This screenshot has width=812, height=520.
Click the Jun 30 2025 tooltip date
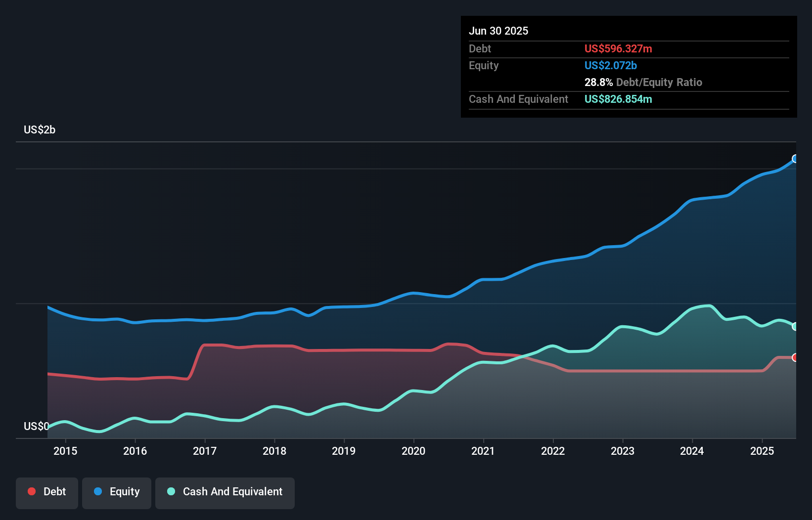click(x=498, y=31)
